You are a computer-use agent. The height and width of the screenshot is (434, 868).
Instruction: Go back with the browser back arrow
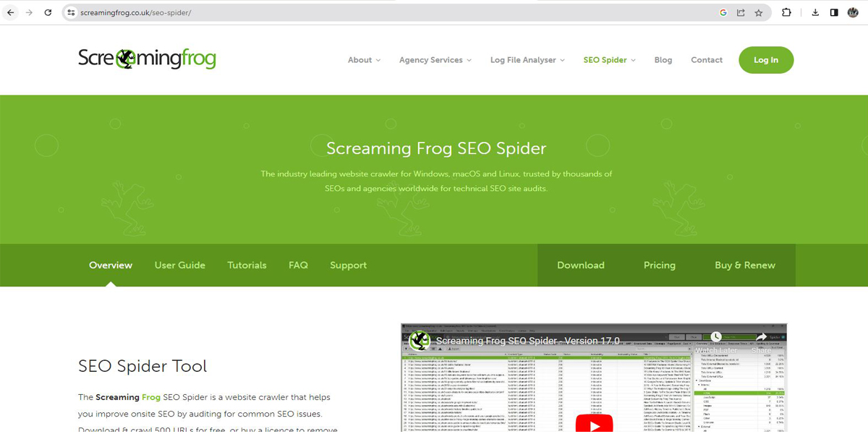coord(10,12)
